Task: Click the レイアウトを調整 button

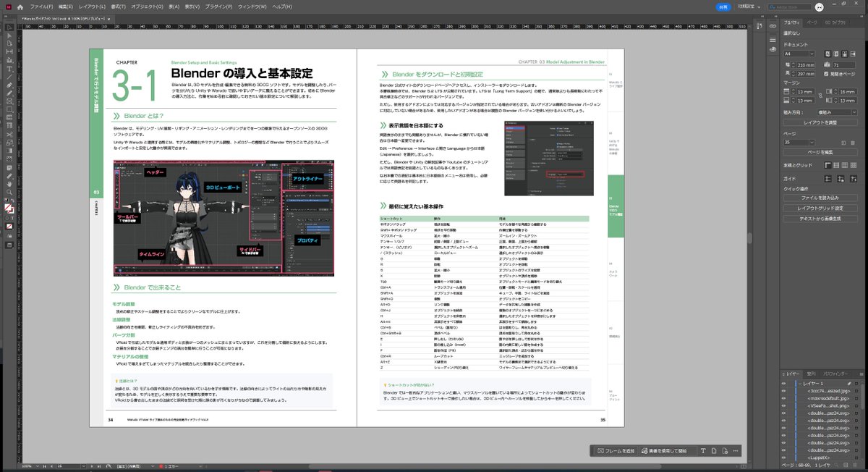Action: (822, 122)
